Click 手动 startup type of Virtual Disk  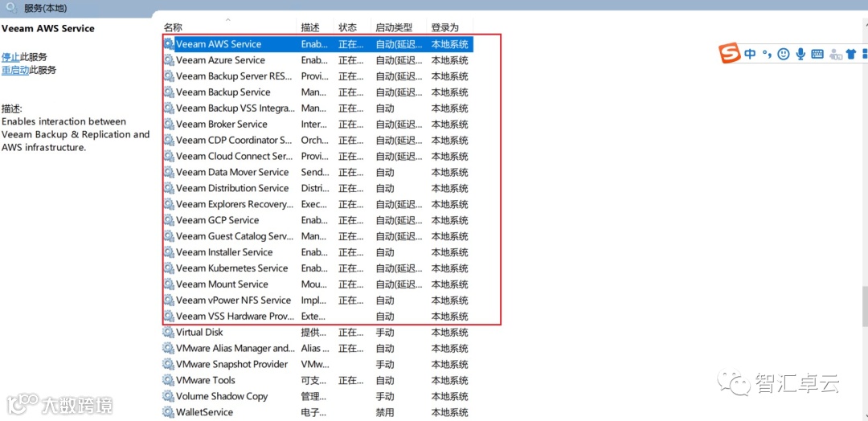(385, 333)
